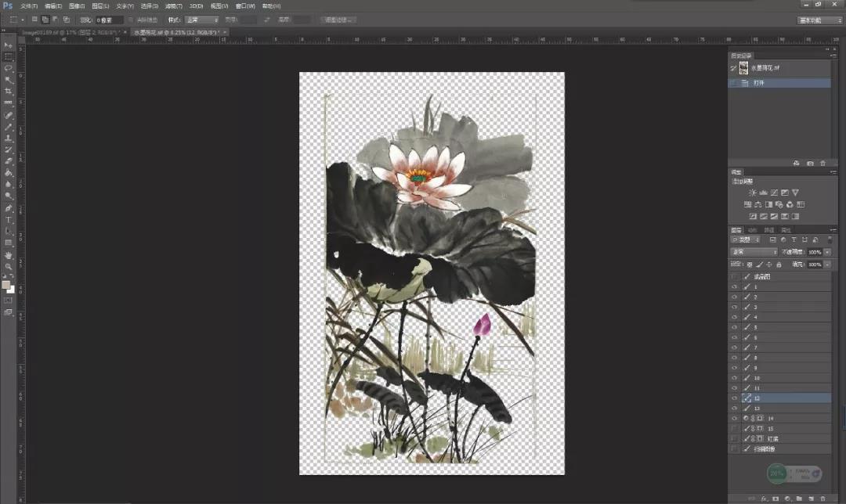The height and width of the screenshot is (504, 846).
Task: Select the Zoom tool in toolbar
Action: click(9, 267)
